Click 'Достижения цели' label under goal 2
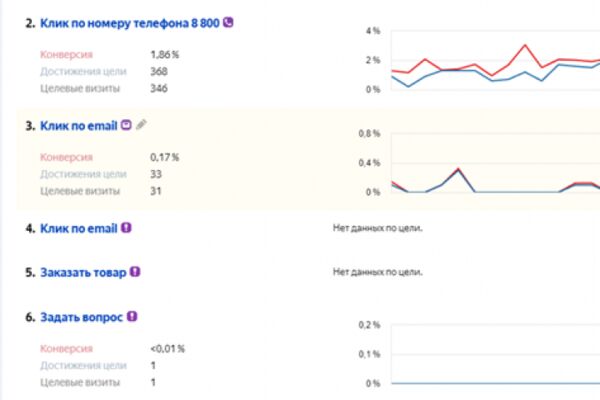This screenshot has width=600, height=400. pyautogui.click(x=83, y=72)
